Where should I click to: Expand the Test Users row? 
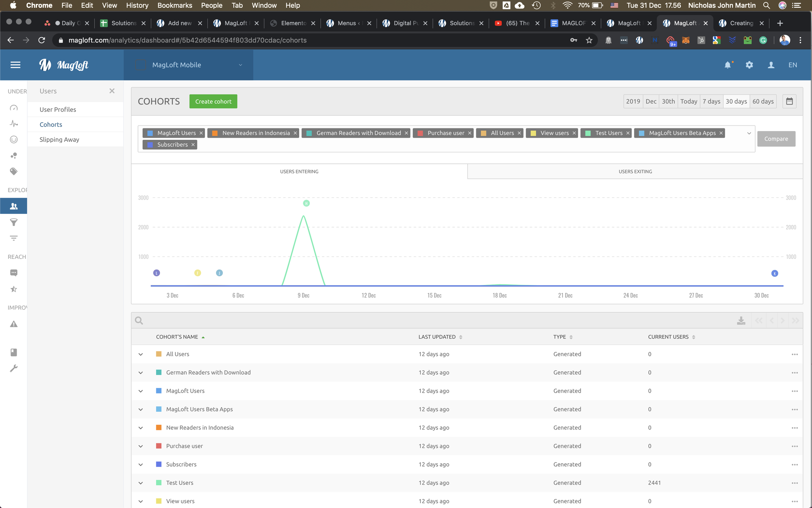pos(140,483)
